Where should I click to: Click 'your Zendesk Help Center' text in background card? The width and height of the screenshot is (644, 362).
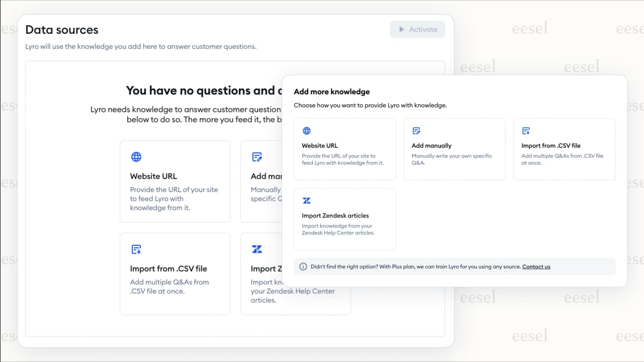[292, 291]
